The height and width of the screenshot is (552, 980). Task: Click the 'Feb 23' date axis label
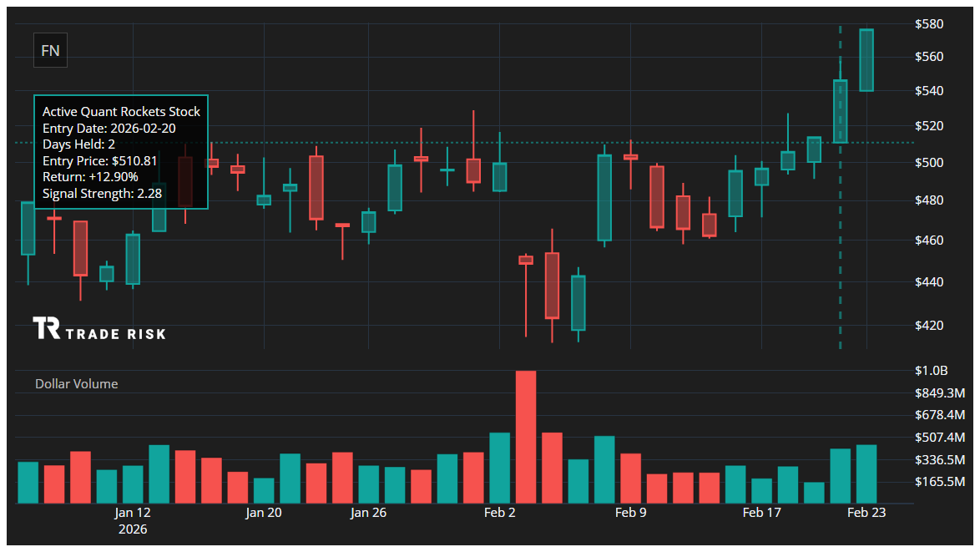(866, 513)
